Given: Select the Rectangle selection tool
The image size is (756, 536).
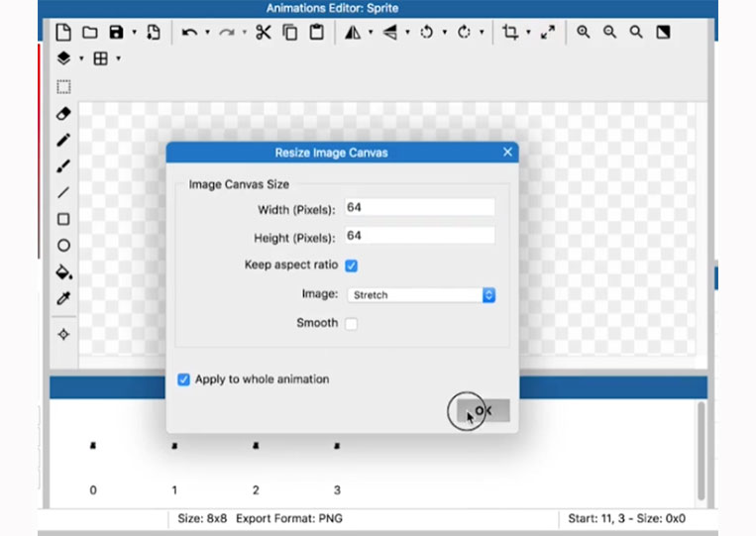Looking at the screenshot, I should pyautogui.click(x=63, y=87).
